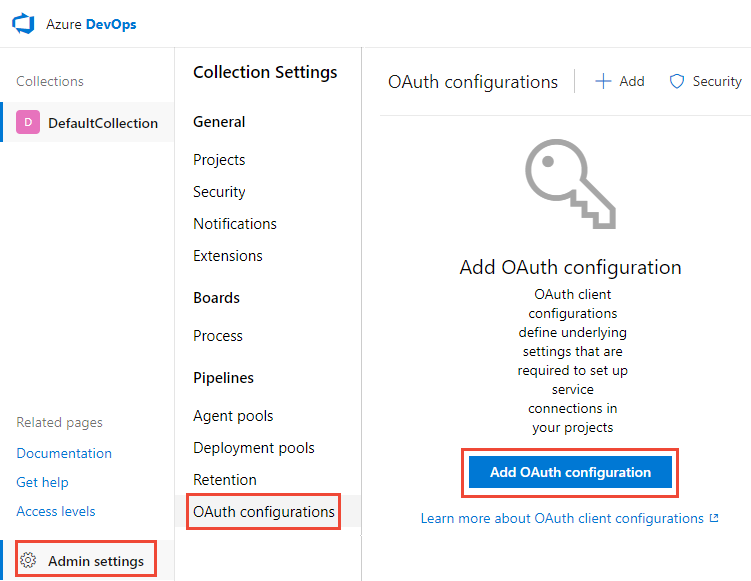Screen dimensions: 751x581
Task: Open Retention settings under Pipelines
Action: tap(225, 480)
